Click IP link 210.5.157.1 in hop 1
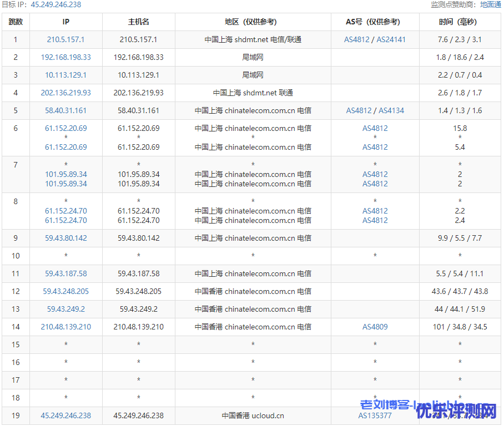The width and height of the screenshot is (504, 426). point(66,40)
